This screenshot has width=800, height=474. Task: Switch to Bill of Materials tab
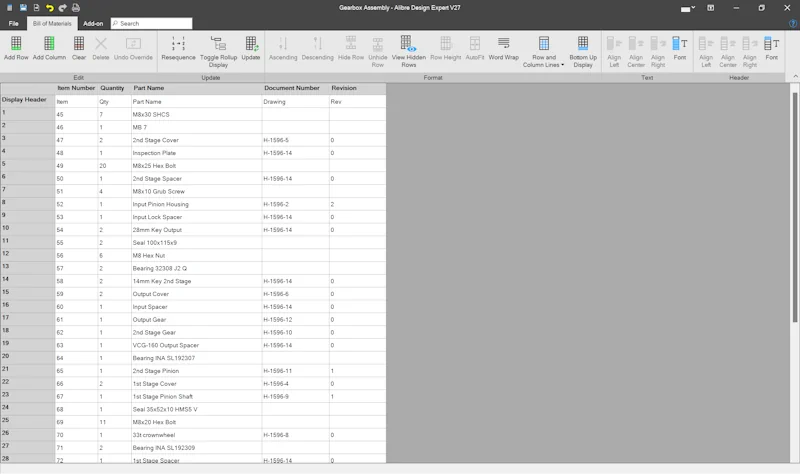click(x=52, y=23)
